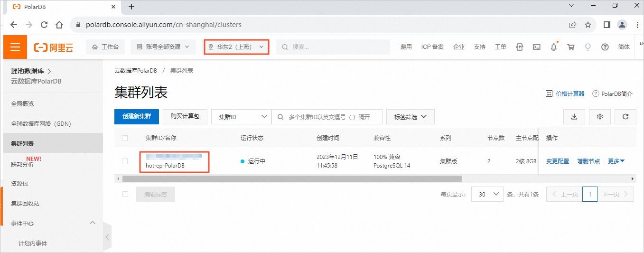Open a new browser tab
The width and height of the screenshot is (644, 253).
point(131,7)
